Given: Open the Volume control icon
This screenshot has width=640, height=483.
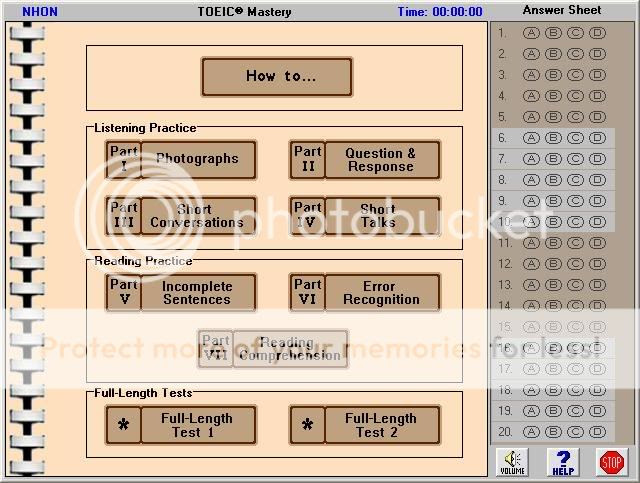Looking at the screenshot, I should click(512, 462).
